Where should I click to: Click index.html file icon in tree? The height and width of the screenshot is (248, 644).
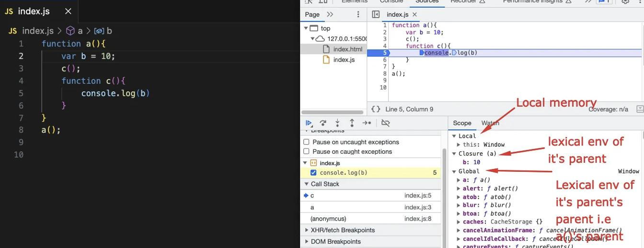click(326, 49)
